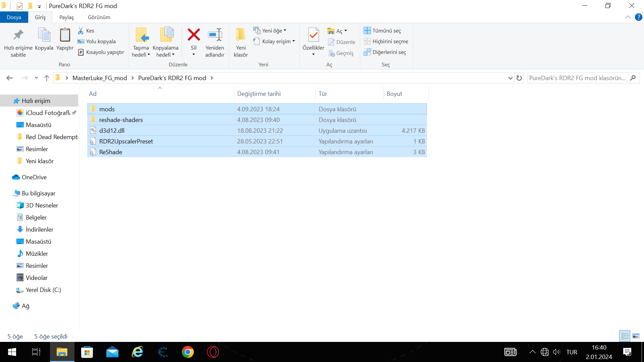Pin folder with Hızlı erişime sabitle
This screenshot has height=362, width=644.
tap(18, 35)
